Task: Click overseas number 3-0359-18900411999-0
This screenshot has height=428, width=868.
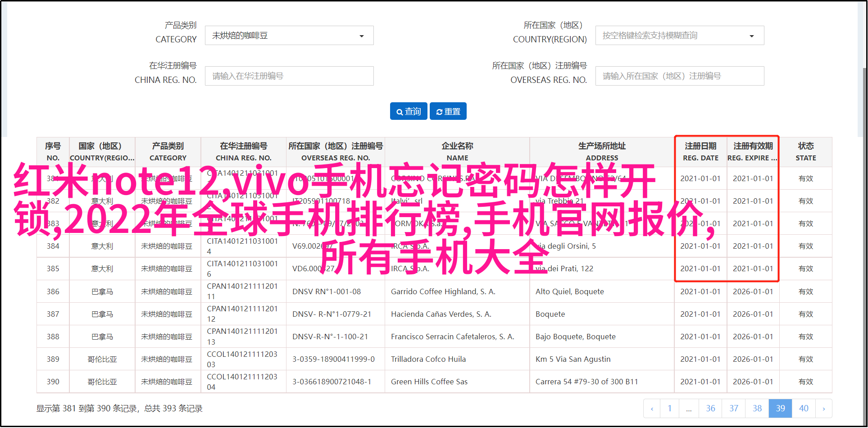Action: click(x=333, y=359)
